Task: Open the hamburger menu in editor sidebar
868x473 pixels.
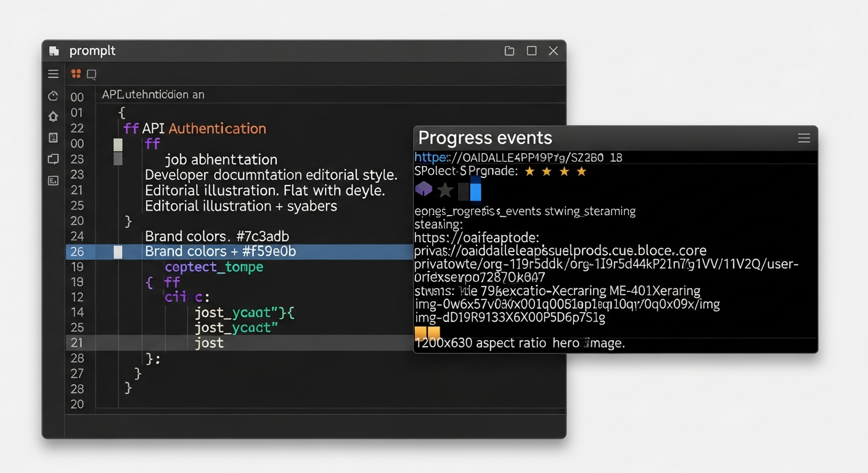Action: (x=54, y=74)
